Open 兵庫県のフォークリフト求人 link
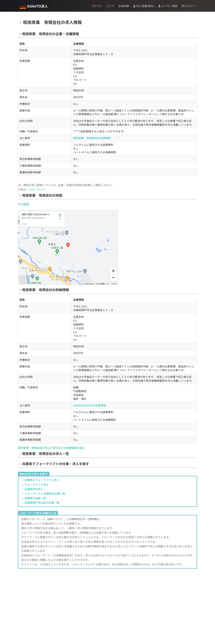Viewport: 215px width, 644px height. 42,480
